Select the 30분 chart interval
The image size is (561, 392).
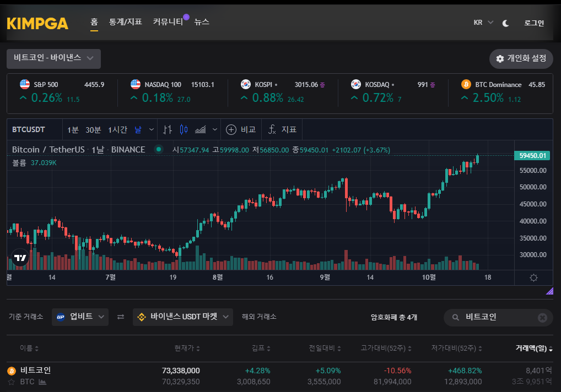point(93,130)
